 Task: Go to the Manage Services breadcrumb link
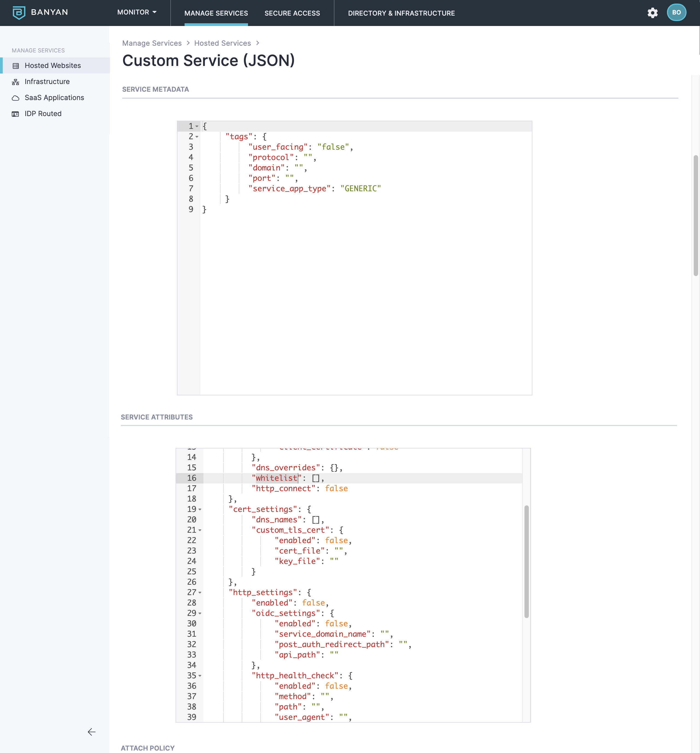152,43
